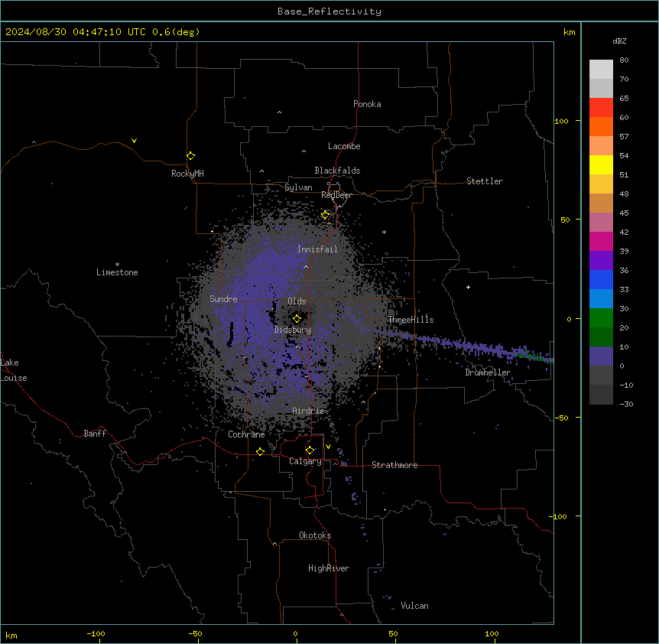Image resolution: width=659 pixels, height=644 pixels.
Task: Click the -50 tick label on the x-axis
Action: (195, 633)
